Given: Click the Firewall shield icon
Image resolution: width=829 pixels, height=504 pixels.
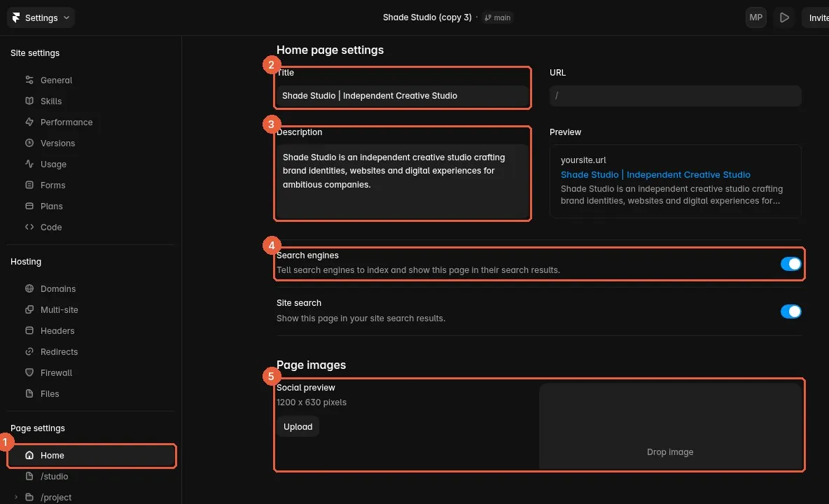Looking at the screenshot, I should pos(29,372).
